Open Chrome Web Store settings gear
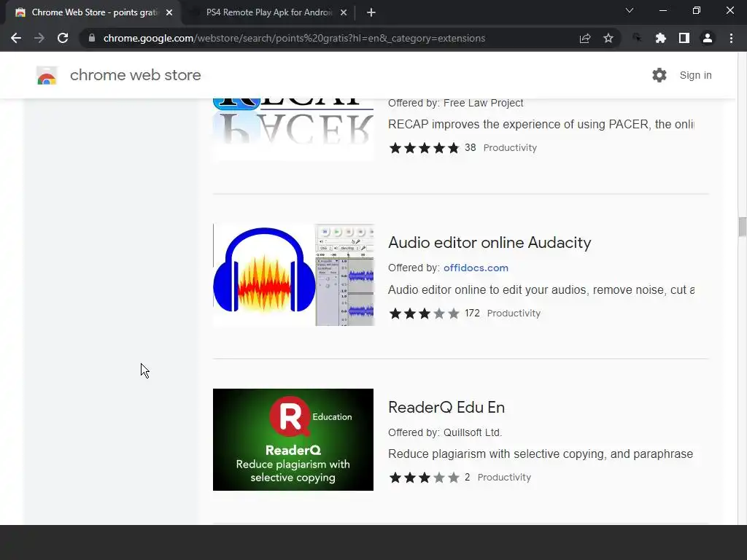Viewport: 747px width, 560px height. 659,75
